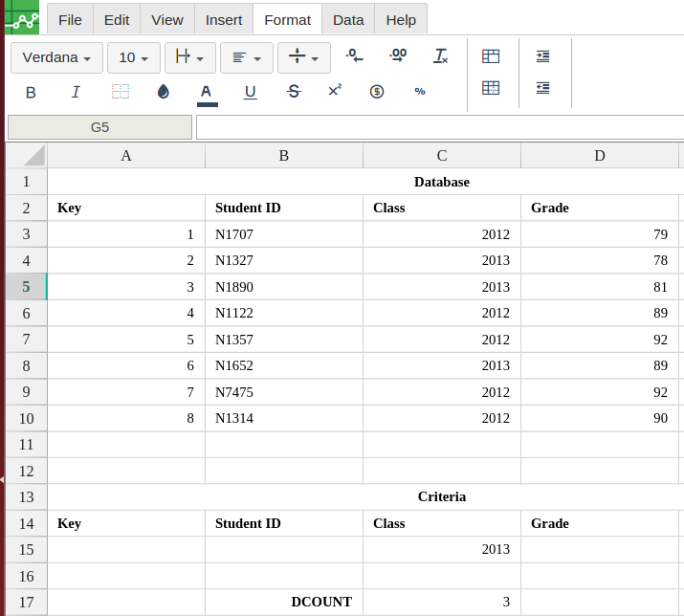Switch to the Insert tab

pos(224,19)
